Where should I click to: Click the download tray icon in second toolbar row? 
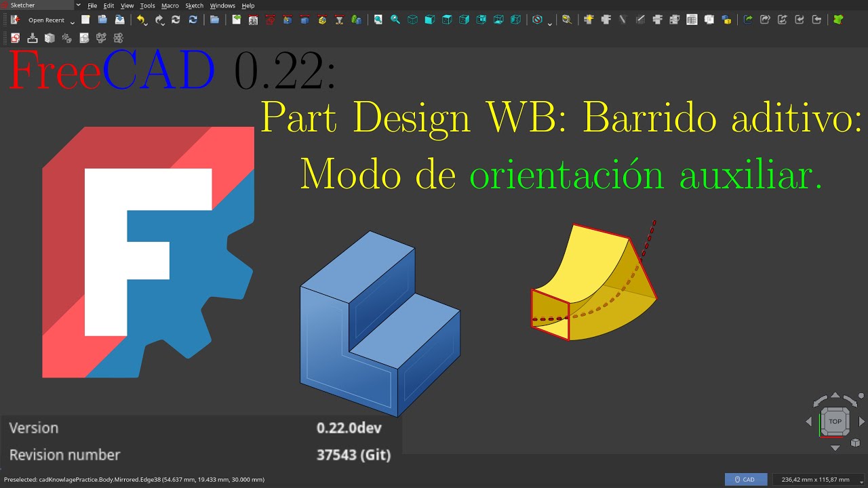click(x=32, y=38)
